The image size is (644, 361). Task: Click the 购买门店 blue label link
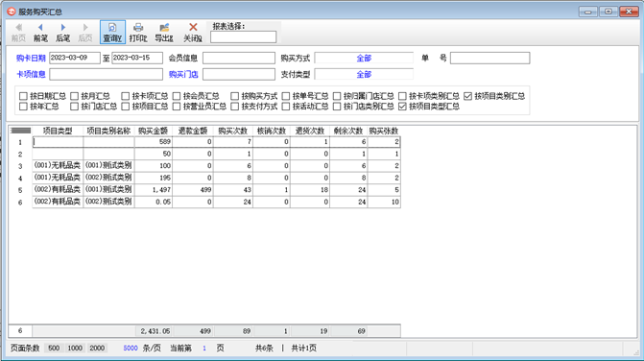[x=183, y=74]
